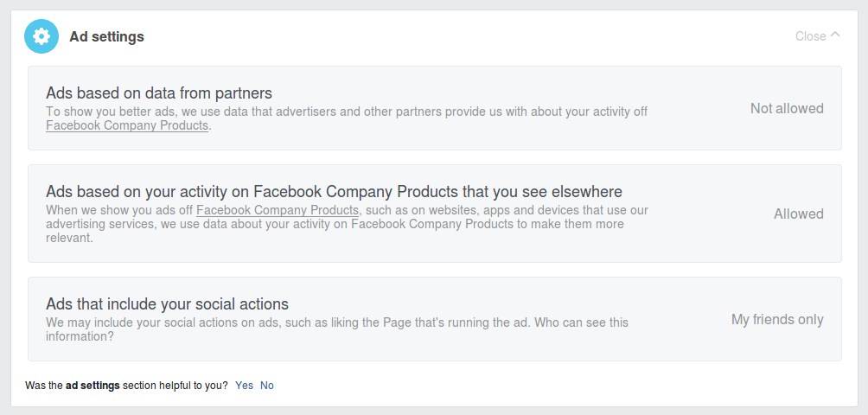Click the 'Was the ad settings section helpful' text
This screenshot has width=868, height=415.
click(x=126, y=385)
